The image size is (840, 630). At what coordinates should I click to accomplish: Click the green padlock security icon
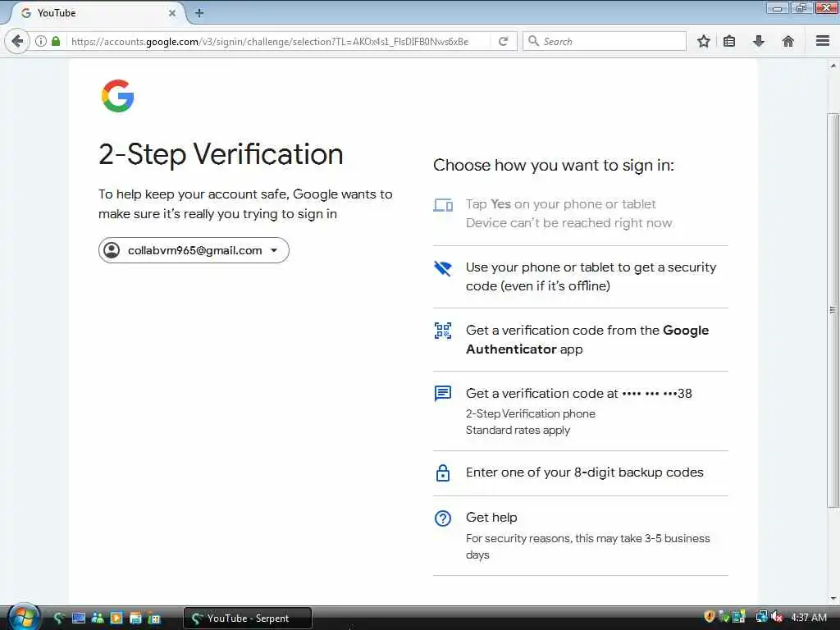[56, 41]
